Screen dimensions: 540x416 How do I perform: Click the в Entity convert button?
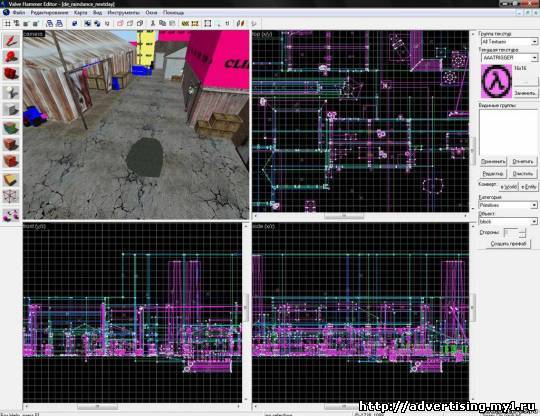(x=528, y=186)
